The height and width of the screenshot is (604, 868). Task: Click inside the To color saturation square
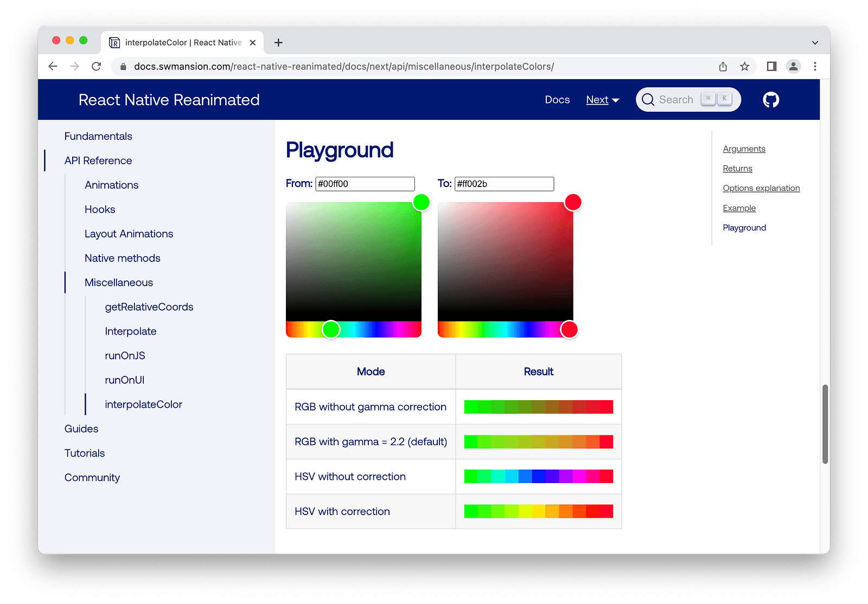click(x=505, y=261)
